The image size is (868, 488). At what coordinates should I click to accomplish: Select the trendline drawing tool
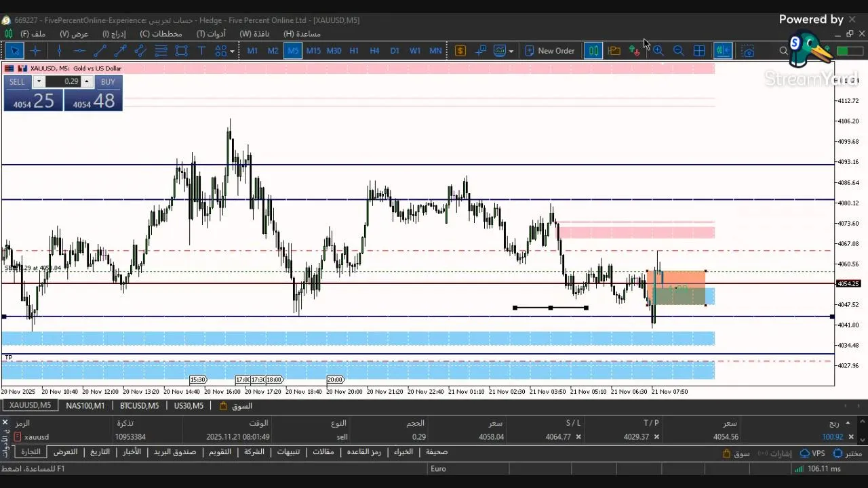click(100, 51)
